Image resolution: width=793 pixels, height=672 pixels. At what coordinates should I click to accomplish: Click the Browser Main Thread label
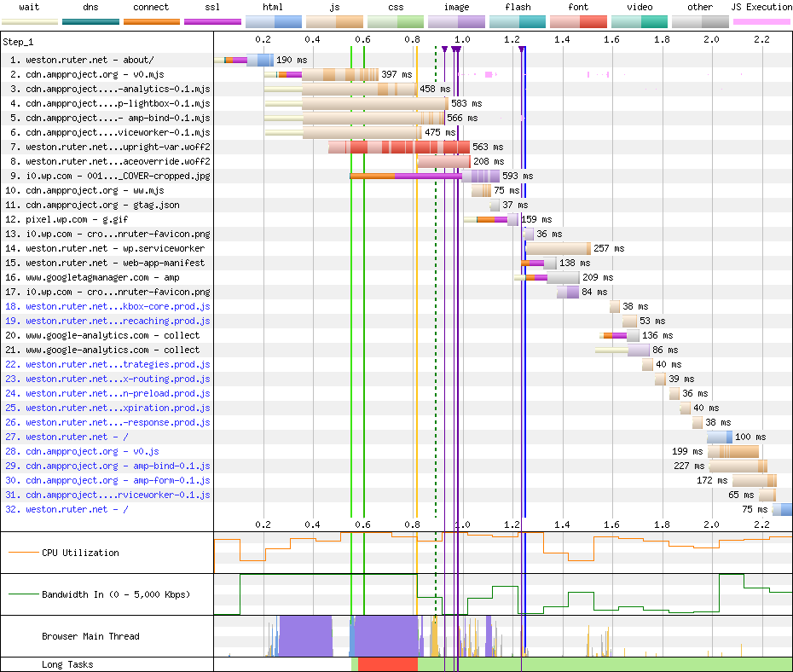point(90,636)
